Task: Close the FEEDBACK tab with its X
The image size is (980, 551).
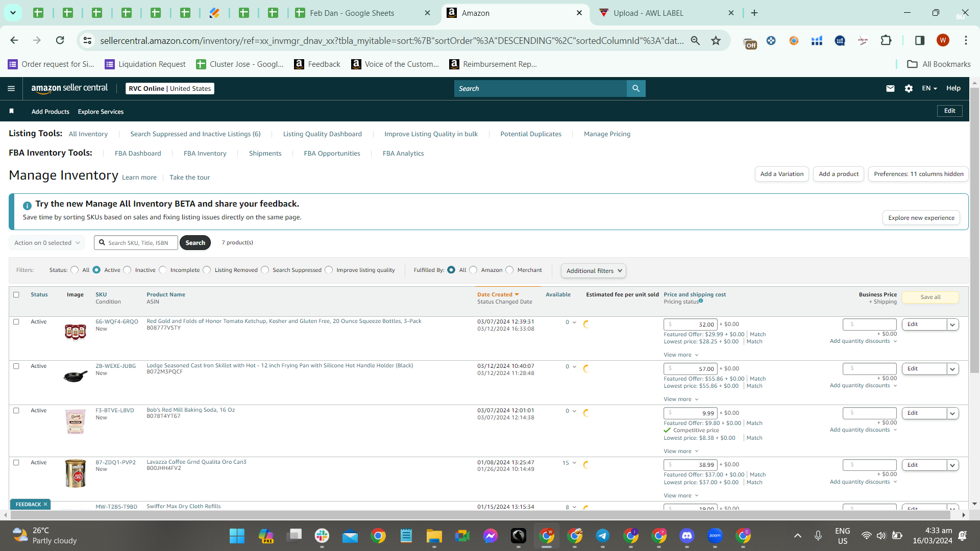Action: click(x=45, y=505)
